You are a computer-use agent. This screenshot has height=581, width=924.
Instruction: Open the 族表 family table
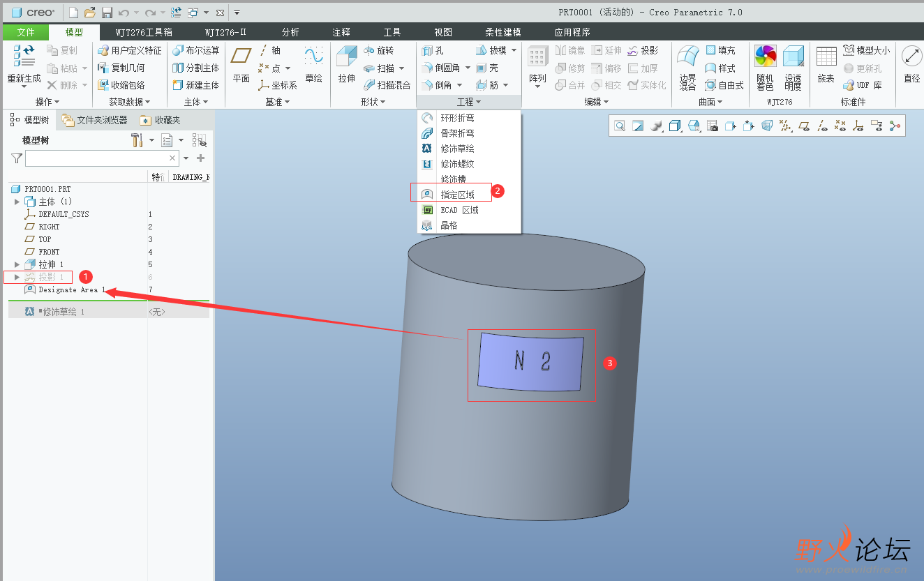(826, 65)
